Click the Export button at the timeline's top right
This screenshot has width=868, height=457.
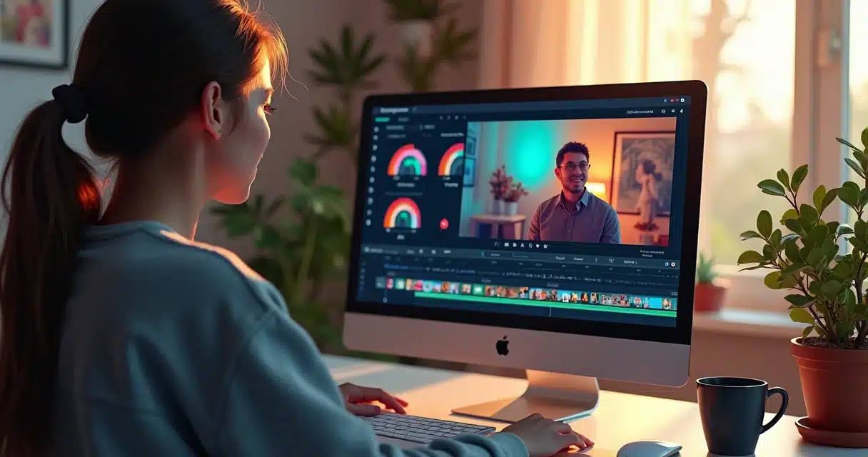coord(578,257)
